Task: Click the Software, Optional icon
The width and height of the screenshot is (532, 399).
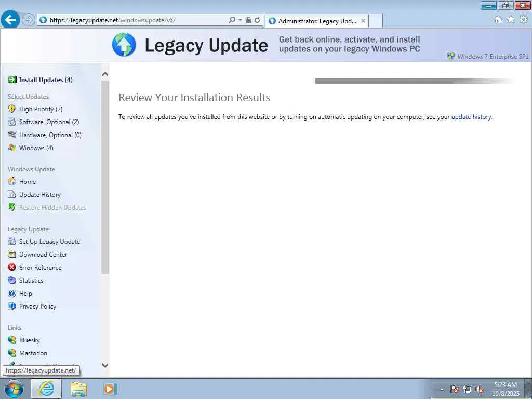Action: coord(12,122)
